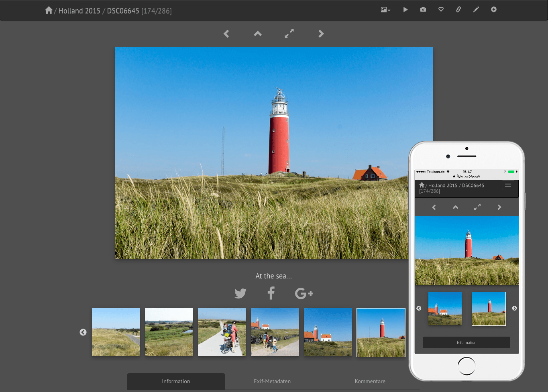Share the photo on Twitter
Screen dimensions: 548x392
(x=240, y=293)
